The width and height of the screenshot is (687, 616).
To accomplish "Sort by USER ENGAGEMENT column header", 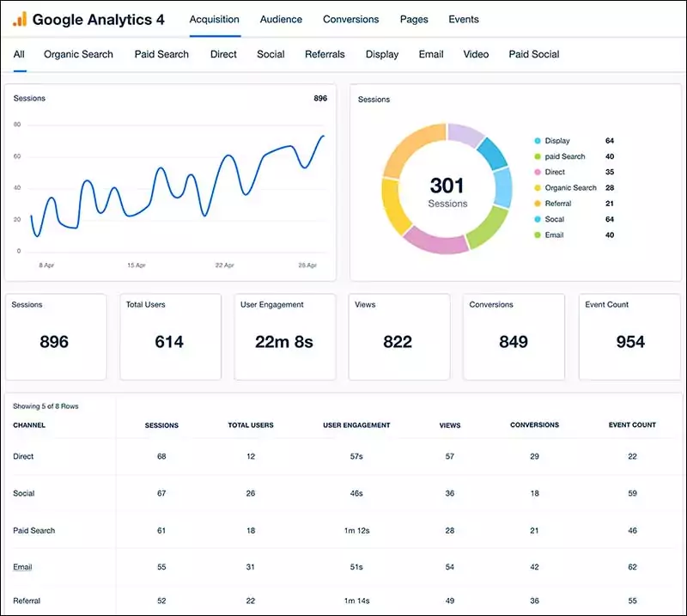I will coord(356,425).
